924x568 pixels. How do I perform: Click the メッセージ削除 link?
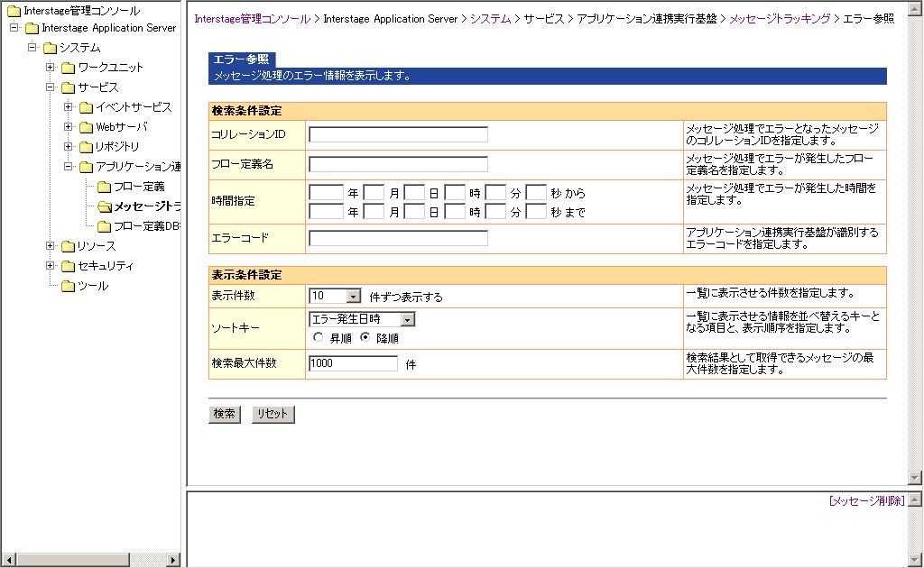click(866, 501)
